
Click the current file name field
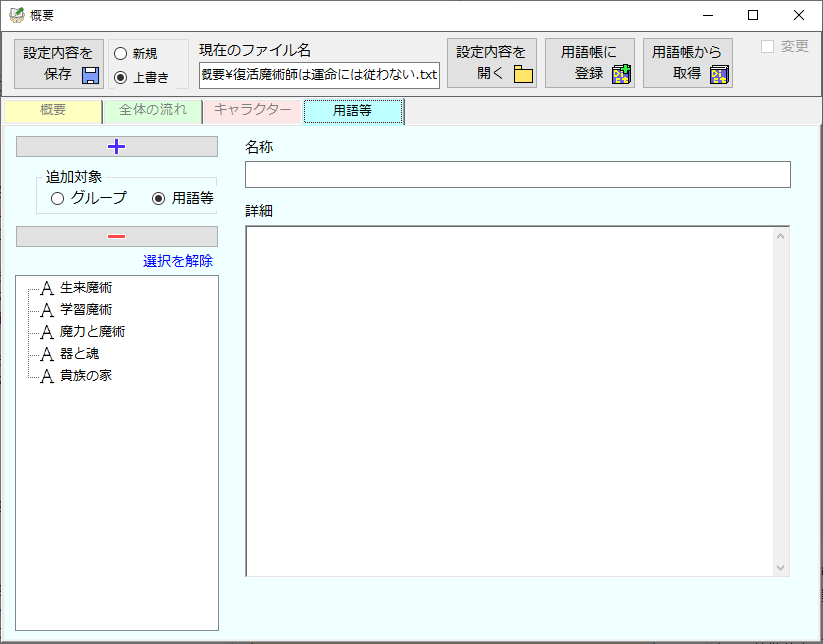pos(319,75)
